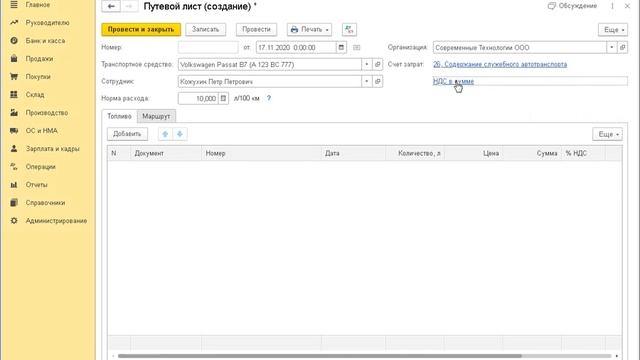Open the Печать dropdown menu
Screen dimensions: 640x360
309,29
